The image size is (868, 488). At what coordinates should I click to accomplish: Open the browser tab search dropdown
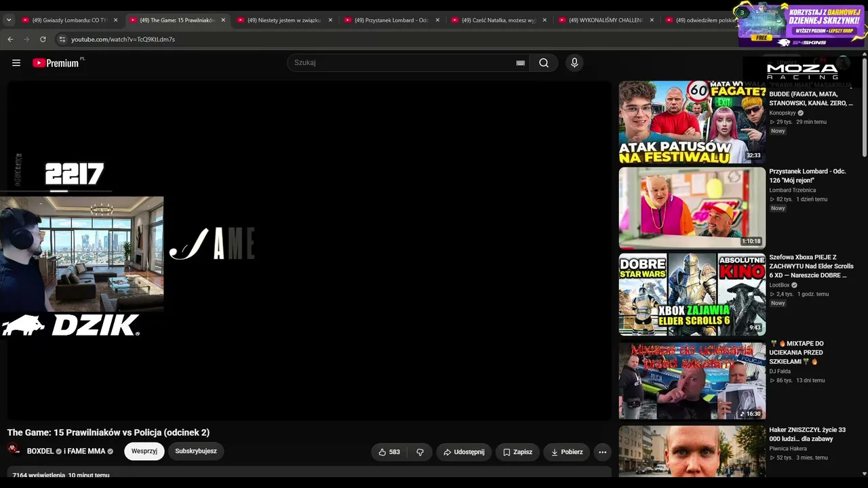9,20
